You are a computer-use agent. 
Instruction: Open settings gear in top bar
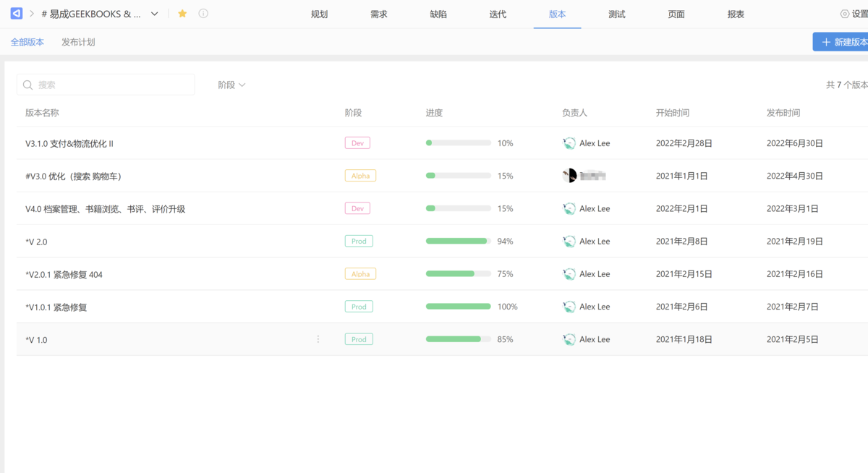845,14
